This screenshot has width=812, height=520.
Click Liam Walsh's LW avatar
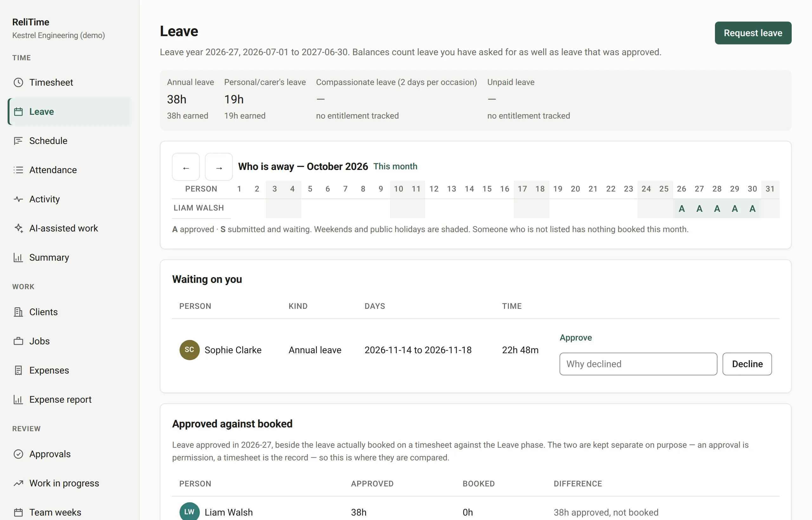[189, 511]
